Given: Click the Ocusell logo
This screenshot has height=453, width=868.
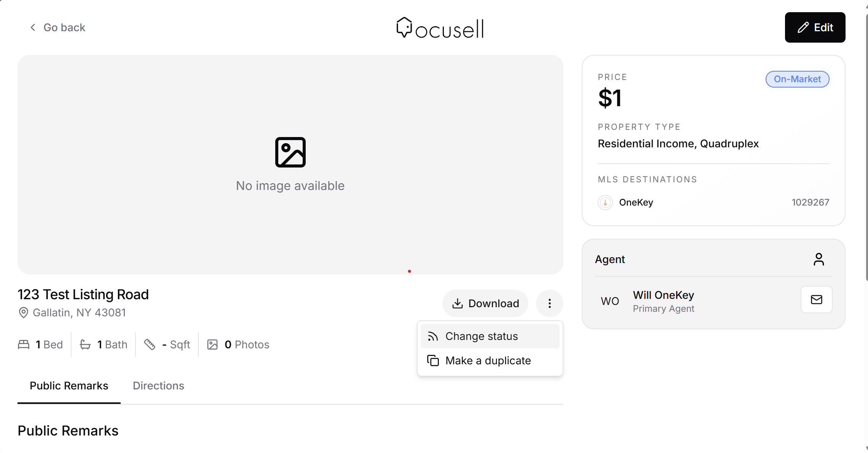Looking at the screenshot, I should click(440, 28).
